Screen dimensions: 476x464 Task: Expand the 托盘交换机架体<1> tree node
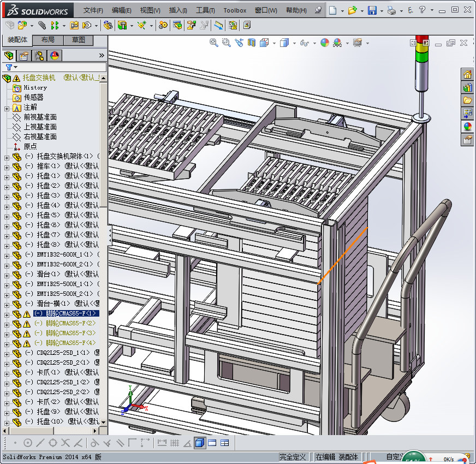click(x=7, y=157)
